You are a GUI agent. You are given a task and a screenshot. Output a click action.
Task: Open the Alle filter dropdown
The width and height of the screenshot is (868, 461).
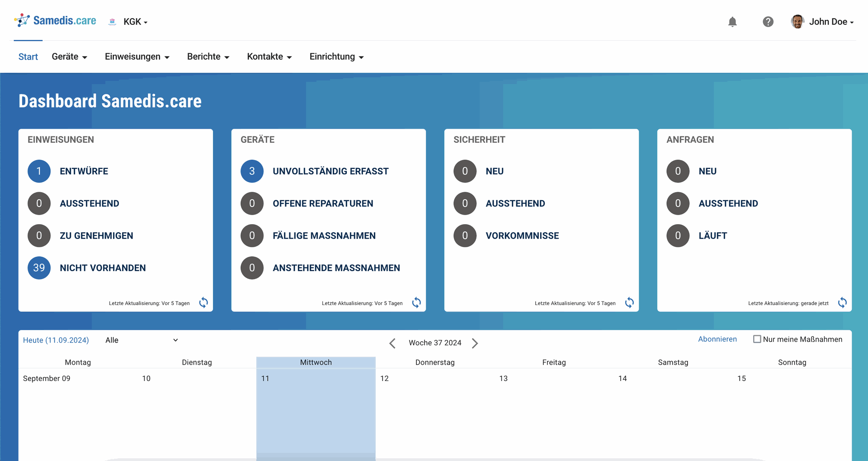(x=142, y=340)
